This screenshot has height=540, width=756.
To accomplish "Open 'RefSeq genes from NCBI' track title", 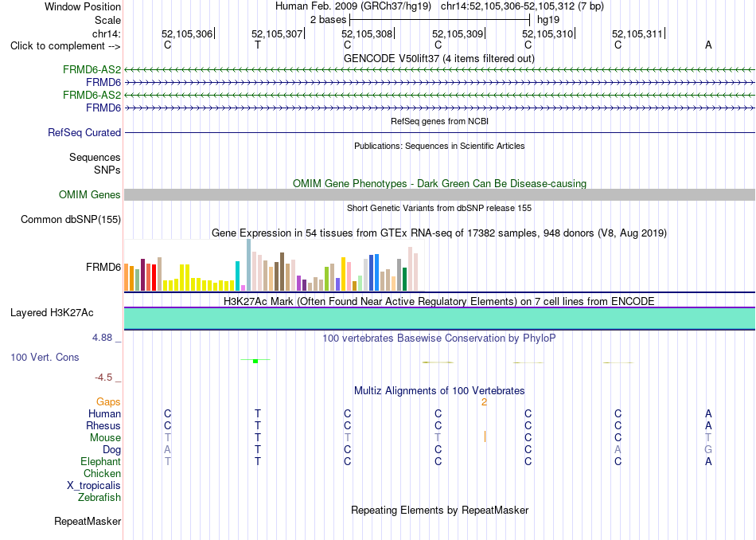I will tap(439, 121).
